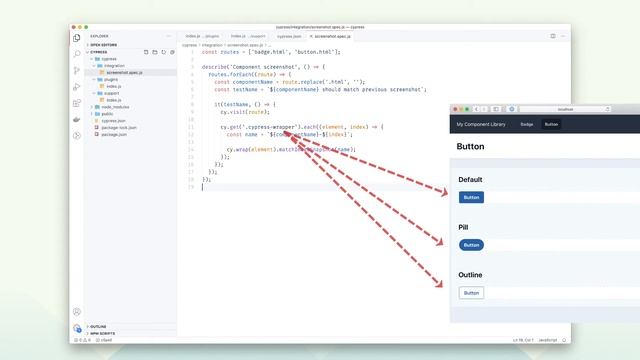640x360 pixels.
Task: Click My Component Library brand link
Action: 481,124
